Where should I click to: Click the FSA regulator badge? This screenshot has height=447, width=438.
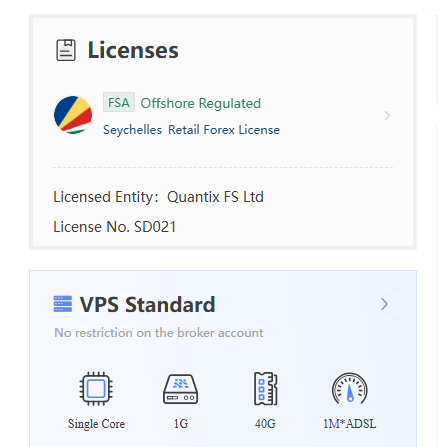119,102
